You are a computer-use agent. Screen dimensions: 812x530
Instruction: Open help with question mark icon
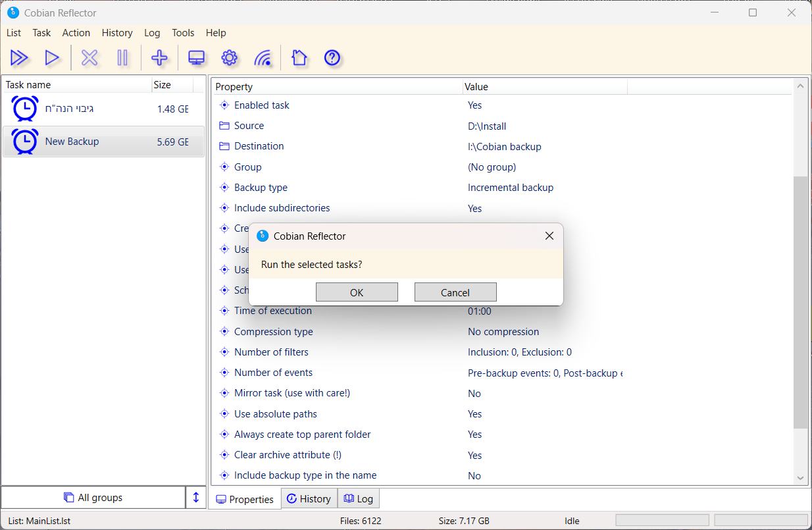pyautogui.click(x=332, y=58)
